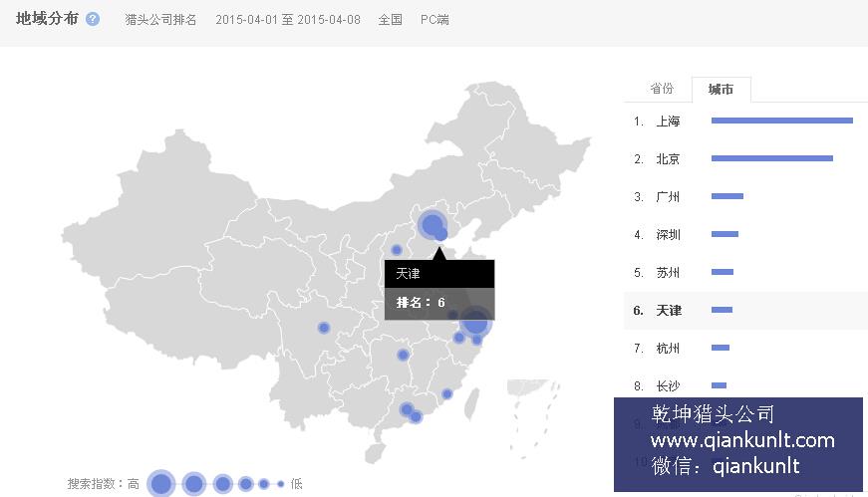Select the 城市 tab
The width and height of the screenshot is (868, 497).
[721, 90]
